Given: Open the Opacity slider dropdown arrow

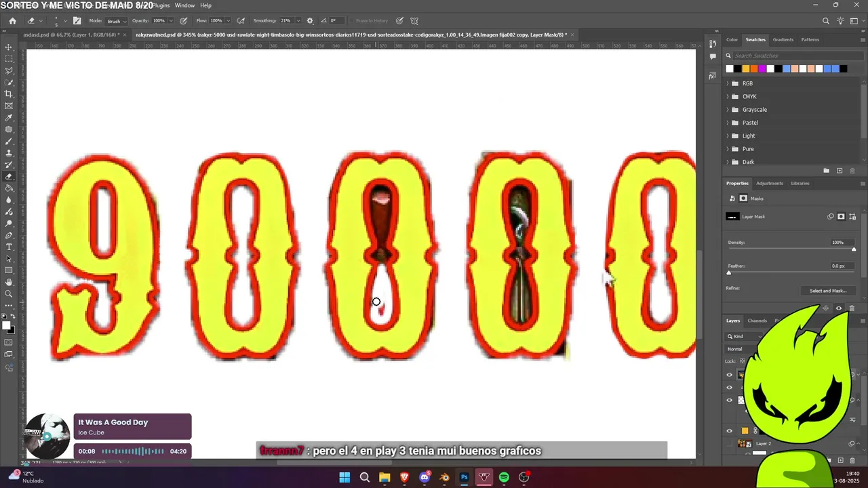Looking at the screenshot, I should pyautogui.click(x=172, y=21).
